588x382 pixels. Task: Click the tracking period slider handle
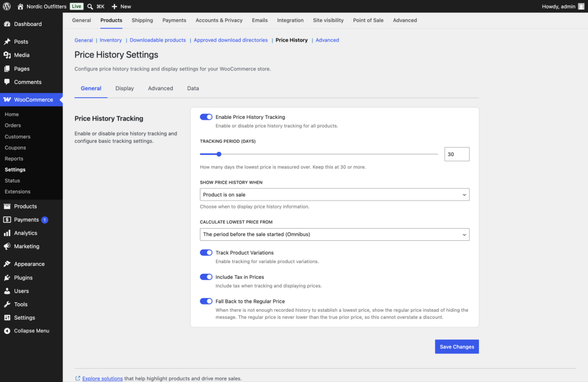tap(219, 154)
